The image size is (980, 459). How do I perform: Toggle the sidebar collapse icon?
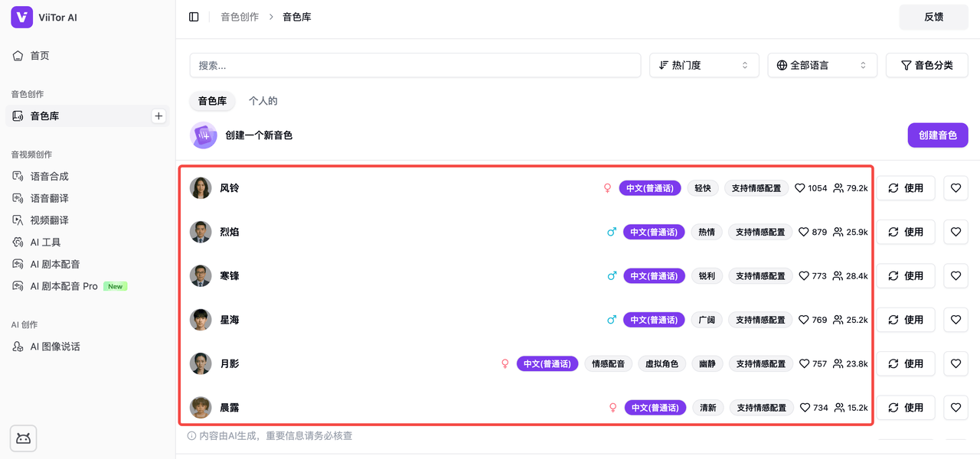coord(194,17)
